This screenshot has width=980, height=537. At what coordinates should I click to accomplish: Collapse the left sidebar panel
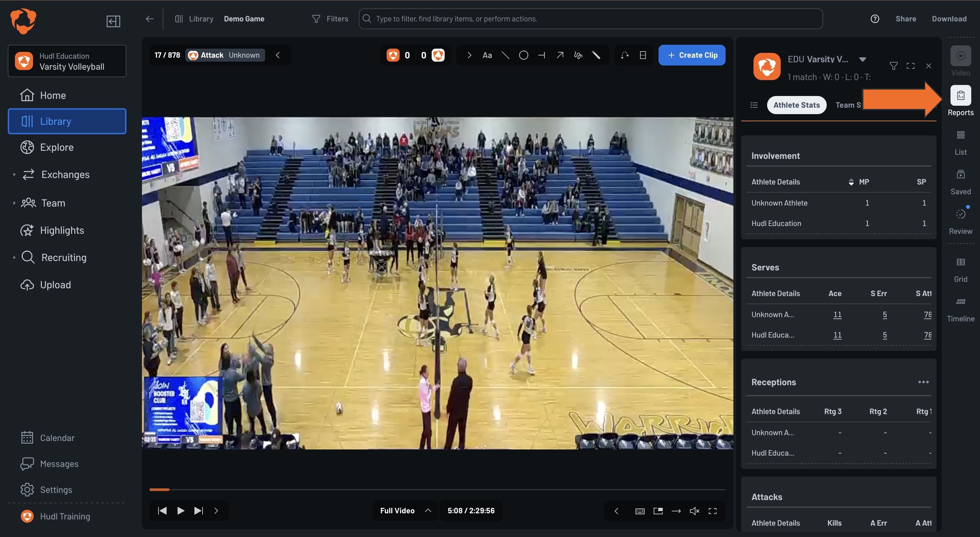click(x=113, y=21)
